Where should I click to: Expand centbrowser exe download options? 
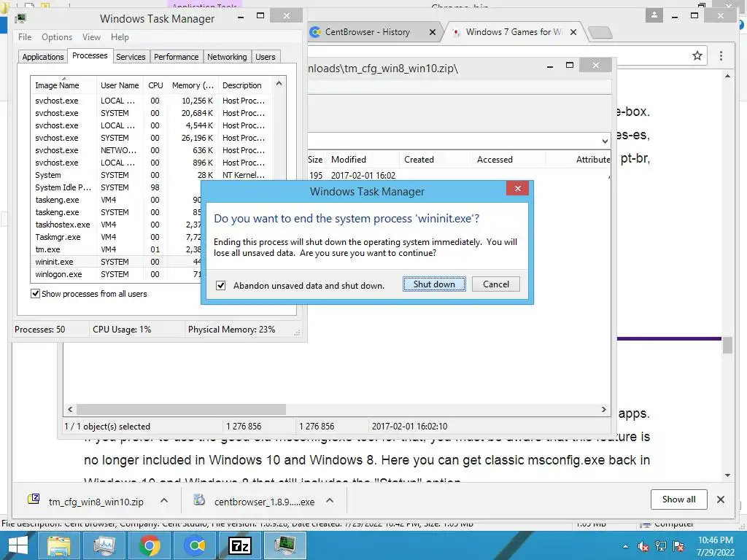click(330, 500)
